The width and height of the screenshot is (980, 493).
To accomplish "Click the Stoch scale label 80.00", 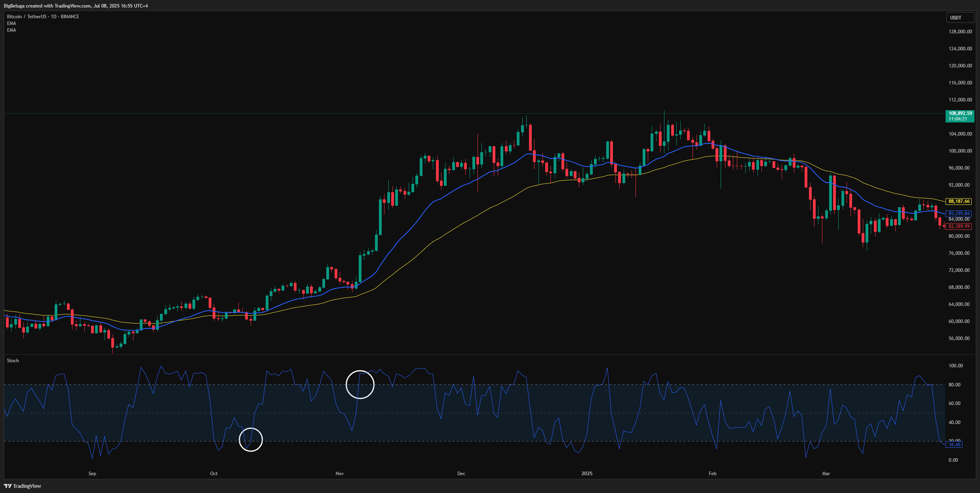I will coord(954,385).
